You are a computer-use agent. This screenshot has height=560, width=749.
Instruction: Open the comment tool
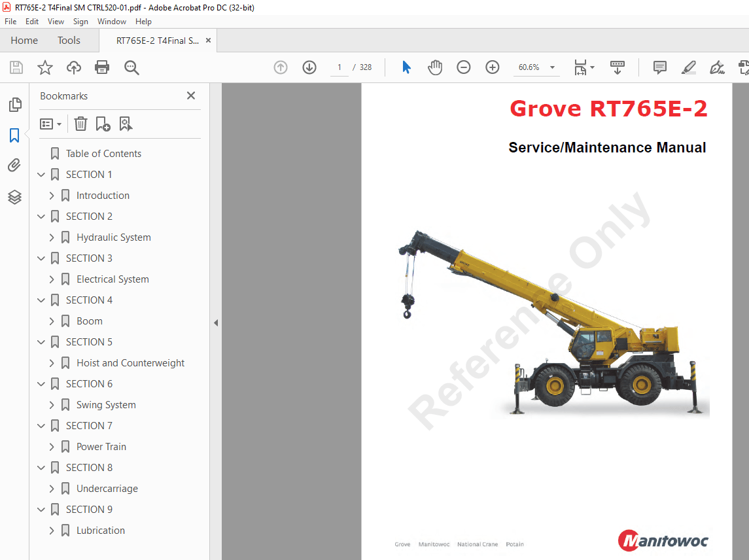[x=659, y=67]
